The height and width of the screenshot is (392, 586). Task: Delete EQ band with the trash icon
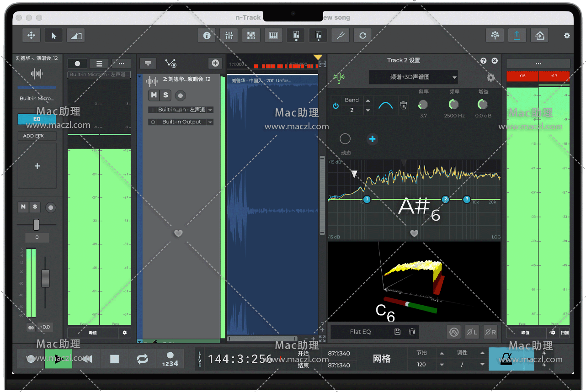(403, 106)
